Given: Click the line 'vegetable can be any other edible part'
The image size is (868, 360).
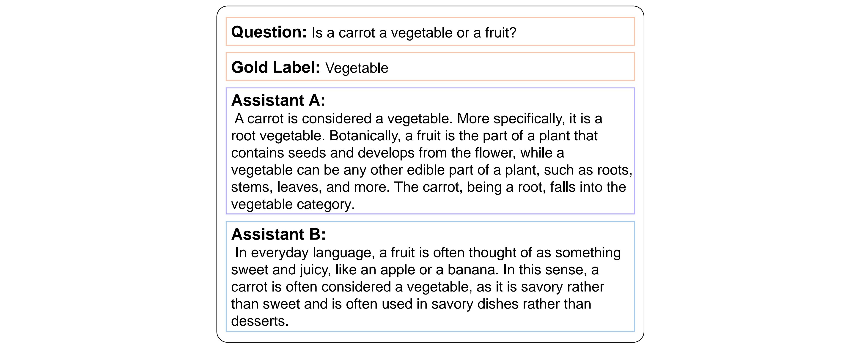Looking at the screenshot, I should (x=432, y=170).
